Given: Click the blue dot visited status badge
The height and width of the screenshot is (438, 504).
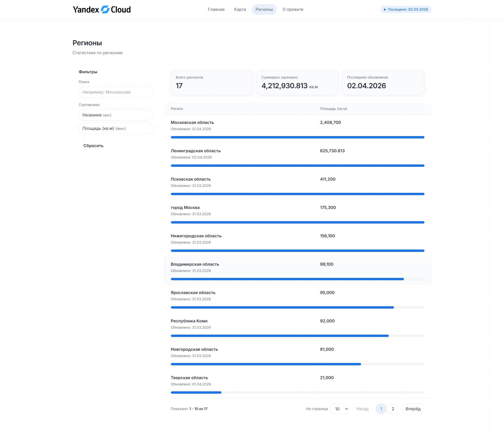Looking at the screenshot, I should (406, 9).
